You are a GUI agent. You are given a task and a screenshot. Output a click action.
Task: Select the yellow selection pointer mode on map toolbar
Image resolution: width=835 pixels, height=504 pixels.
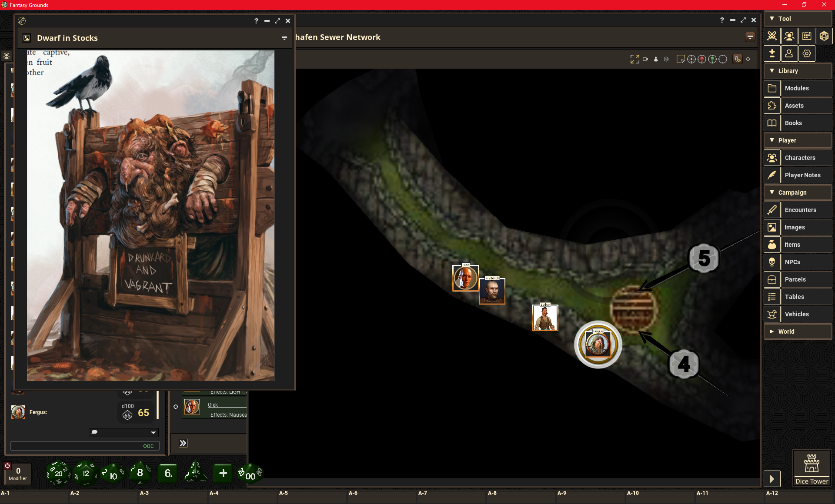pyautogui.click(x=681, y=59)
